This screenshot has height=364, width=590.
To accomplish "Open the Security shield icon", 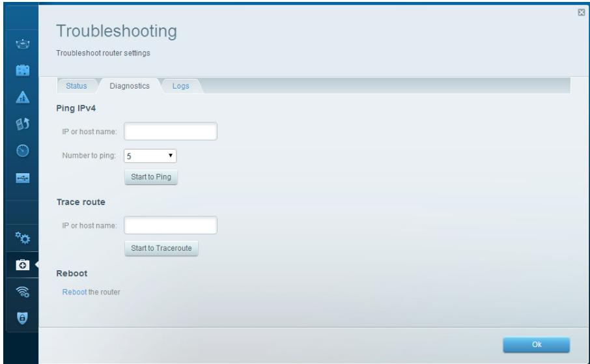I will click(x=23, y=318).
